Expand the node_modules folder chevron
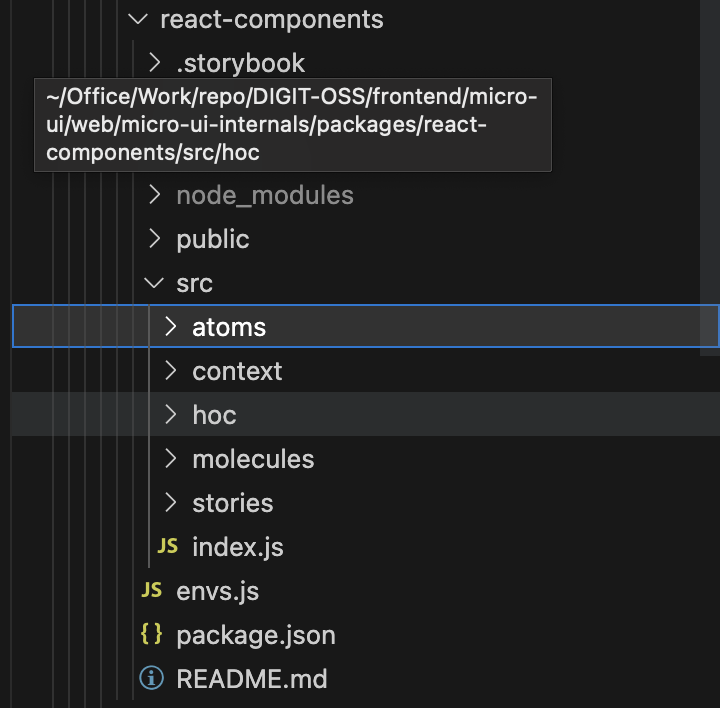This screenshot has height=708, width=720. click(x=154, y=195)
